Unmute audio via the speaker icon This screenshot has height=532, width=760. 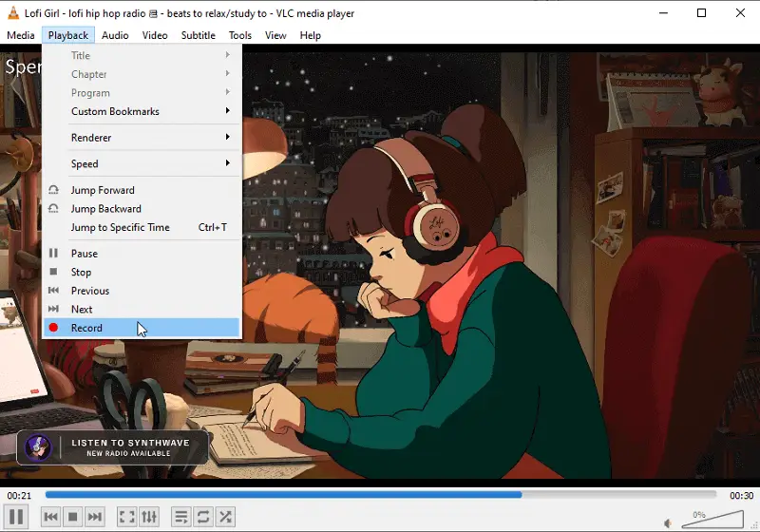pyautogui.click(x=668, y=523)
